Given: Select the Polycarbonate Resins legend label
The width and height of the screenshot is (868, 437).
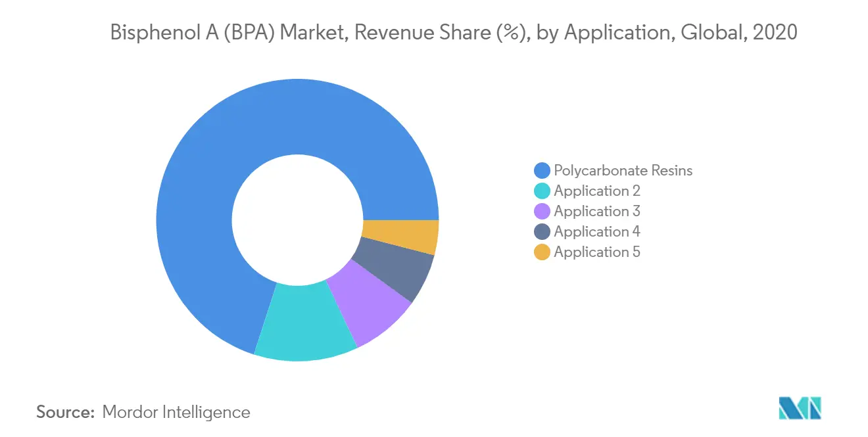Looking at the screenshot, I should pyautogui.click(x=623, y=171).
